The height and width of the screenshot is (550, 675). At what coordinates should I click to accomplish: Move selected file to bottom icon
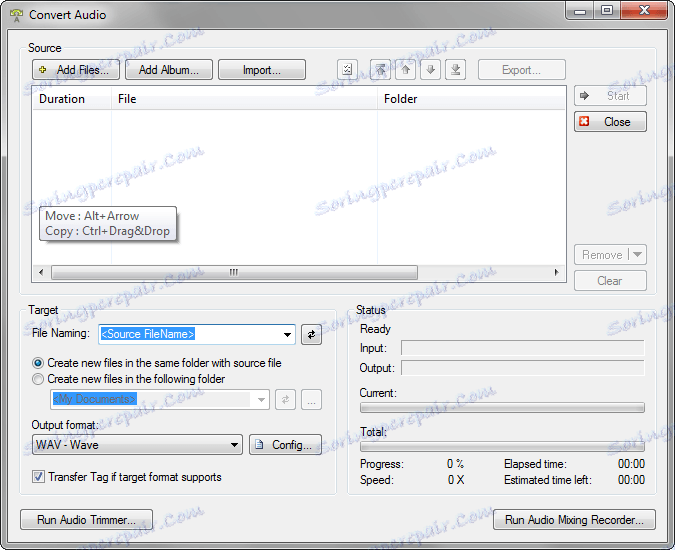tap(455, 70)
